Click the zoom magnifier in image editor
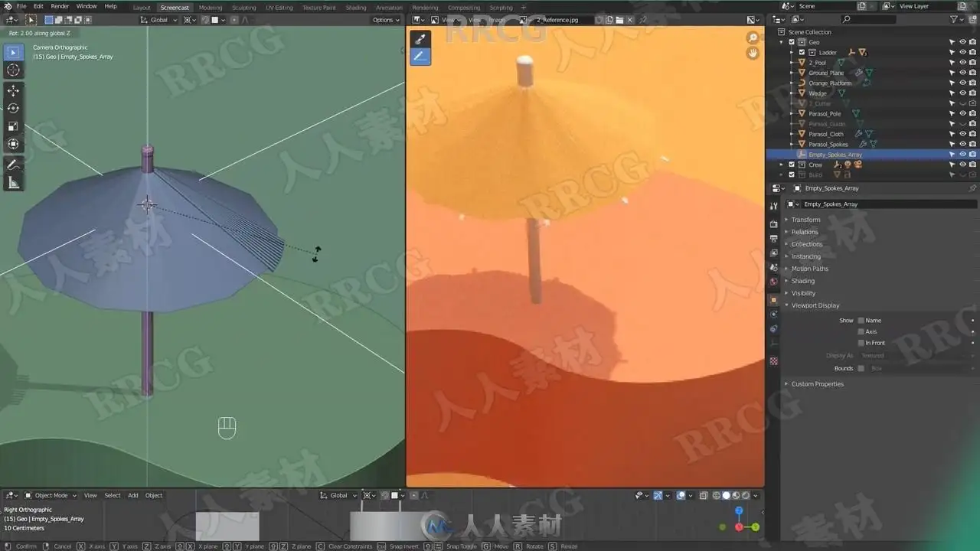Viewport: 980px width, 551px height. (753, 37)
